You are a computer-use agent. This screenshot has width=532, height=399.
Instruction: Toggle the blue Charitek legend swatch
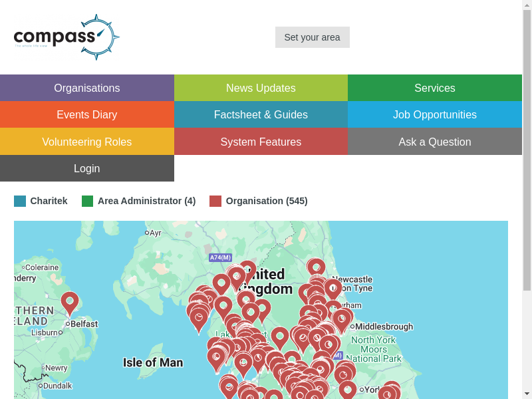(x=20, y=201)
